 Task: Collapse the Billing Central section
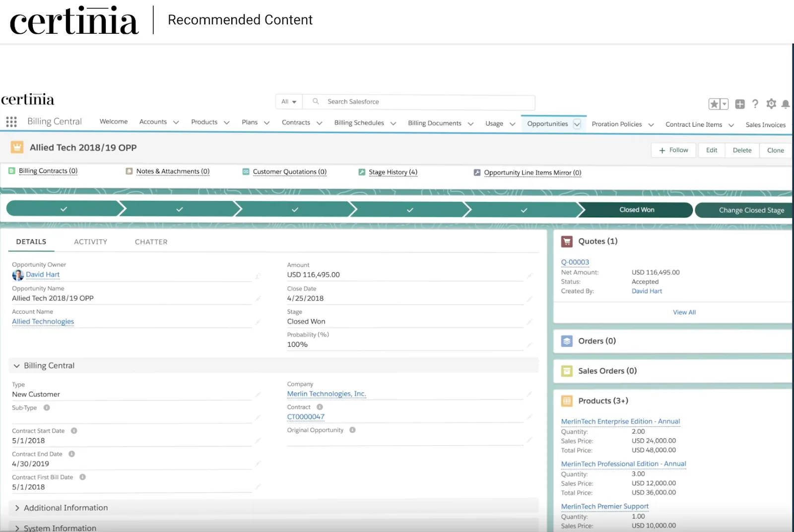tap(17, 366)
